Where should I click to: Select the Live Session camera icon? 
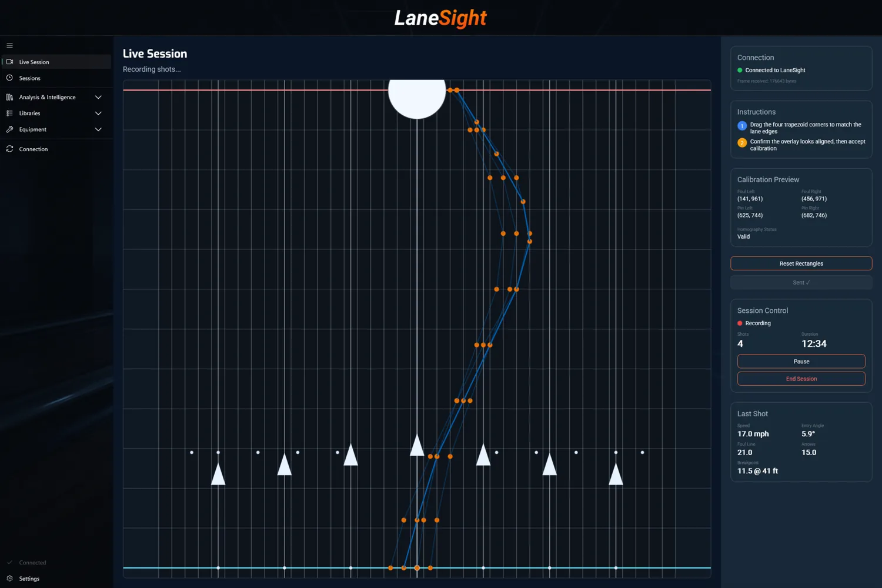pyautogui.click(x=9, y=62)
